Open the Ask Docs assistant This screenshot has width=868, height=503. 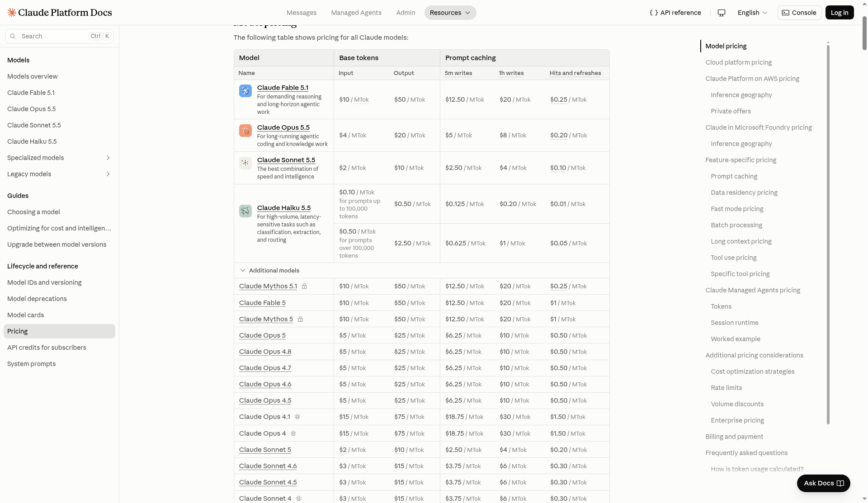pos(823,483)
